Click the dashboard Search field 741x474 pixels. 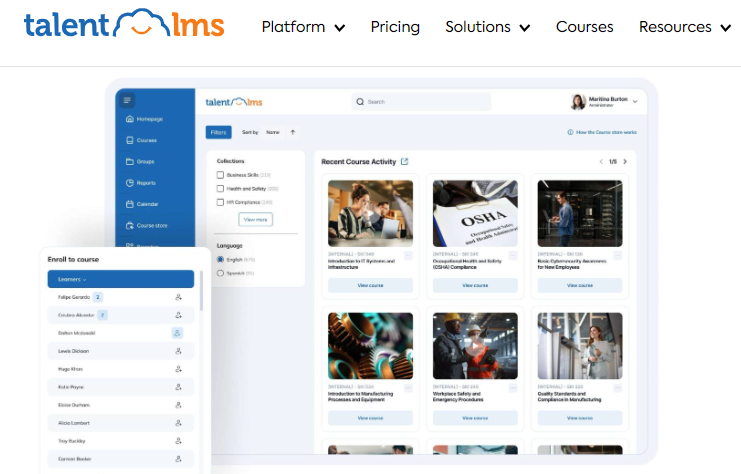(x=421, y=102)
